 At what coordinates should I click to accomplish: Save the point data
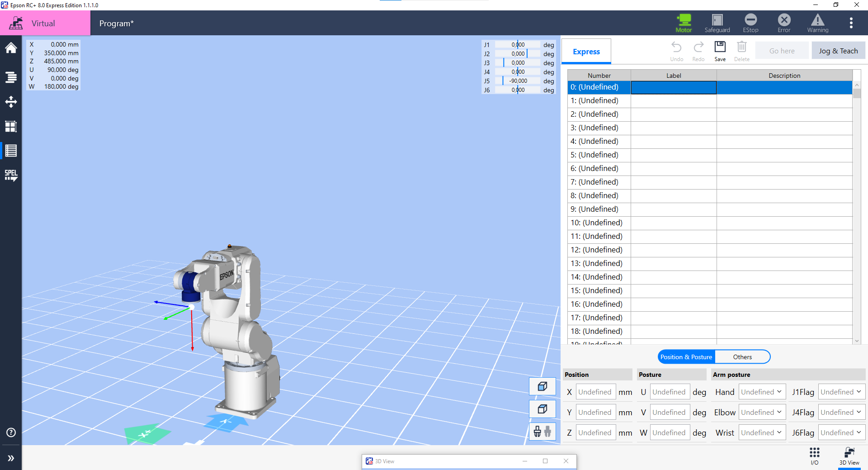[x=720, y=51]
